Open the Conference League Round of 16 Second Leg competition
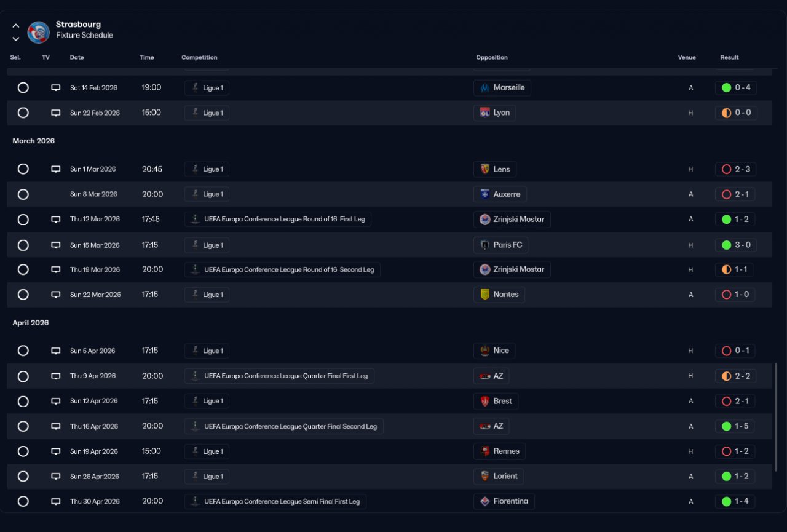This screenshot has width=787, height=532. [282, 269]
